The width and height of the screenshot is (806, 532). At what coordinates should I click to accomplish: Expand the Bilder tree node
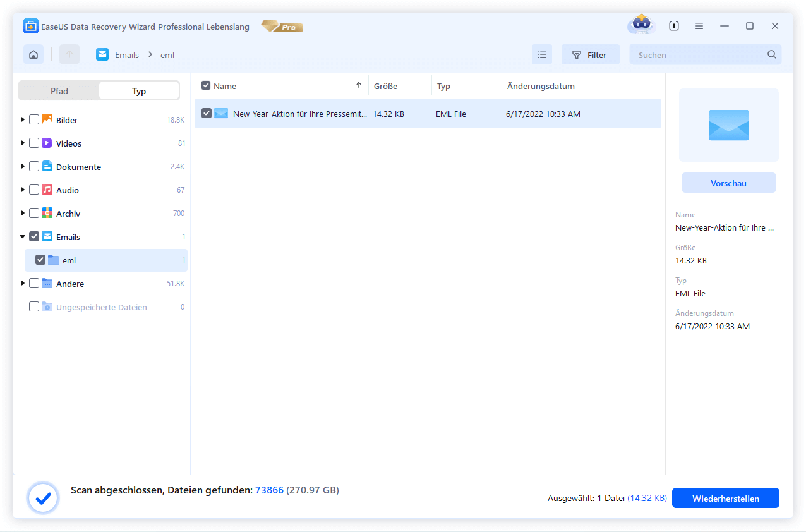click(23, 119)
